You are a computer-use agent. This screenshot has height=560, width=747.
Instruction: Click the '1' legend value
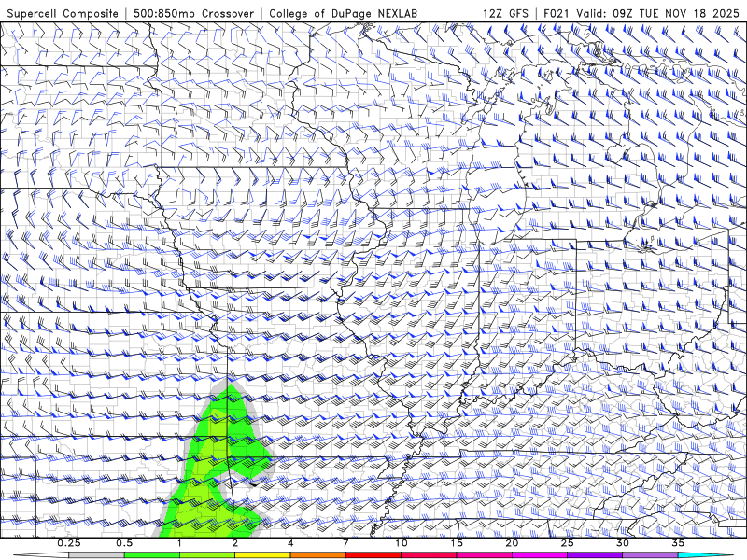tap(179, 543)
